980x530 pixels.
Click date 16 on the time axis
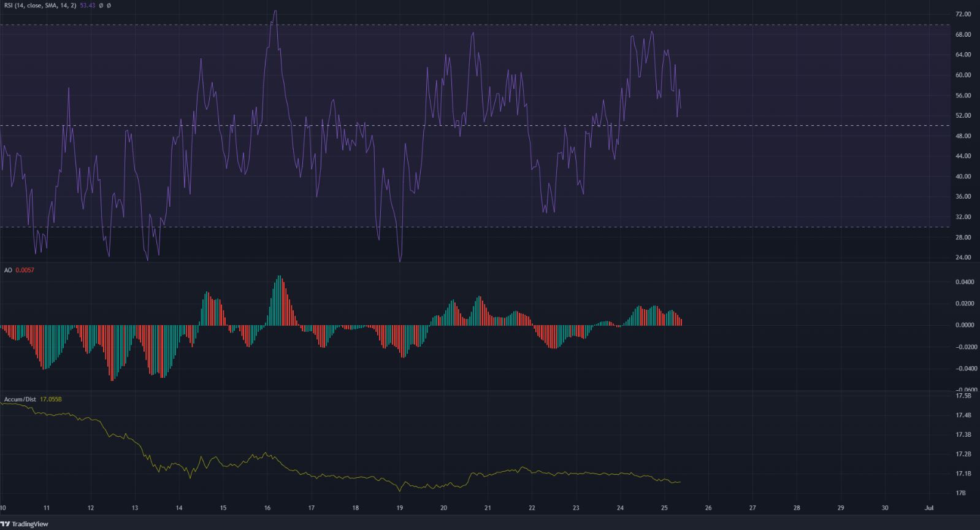pos(267,508)
